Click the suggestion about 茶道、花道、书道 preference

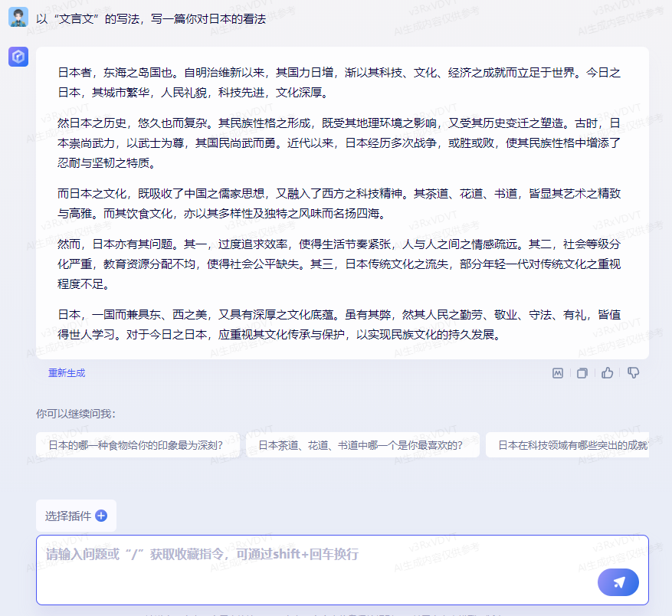point(362,444)
